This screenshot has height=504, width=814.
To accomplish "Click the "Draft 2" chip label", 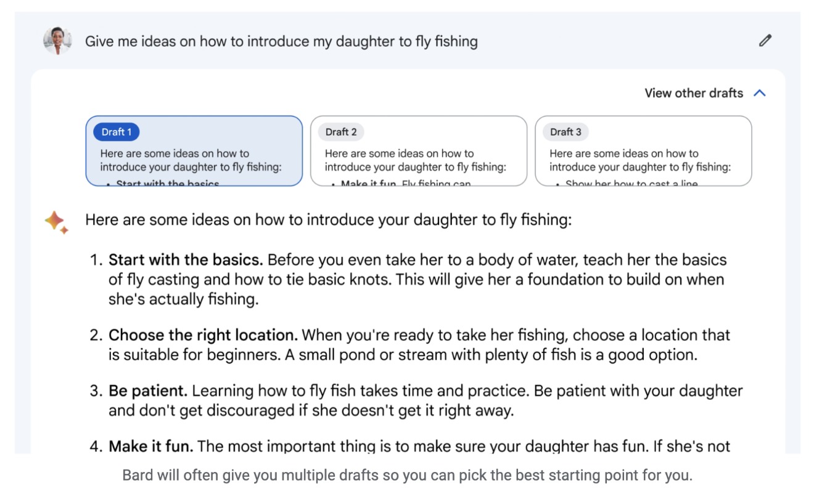I will point(341,132).
